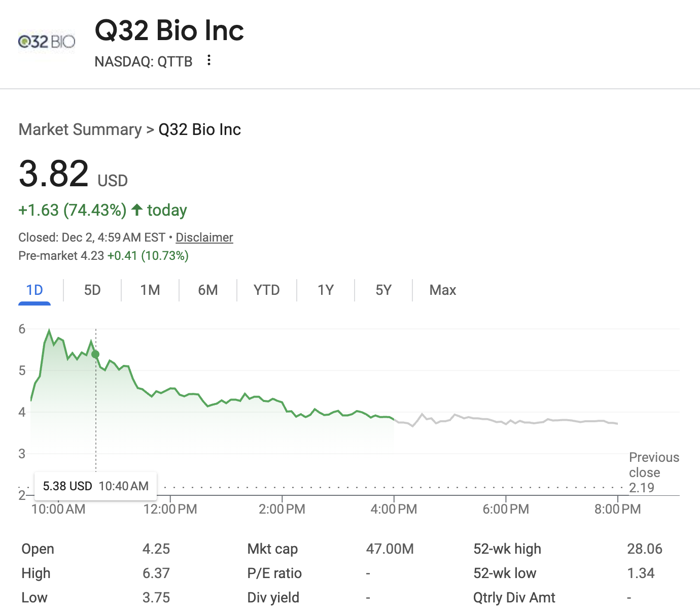This screenshot has width=700, height=608.
Task: Open the YTD performance chart
Action: [x=266, y=290]
